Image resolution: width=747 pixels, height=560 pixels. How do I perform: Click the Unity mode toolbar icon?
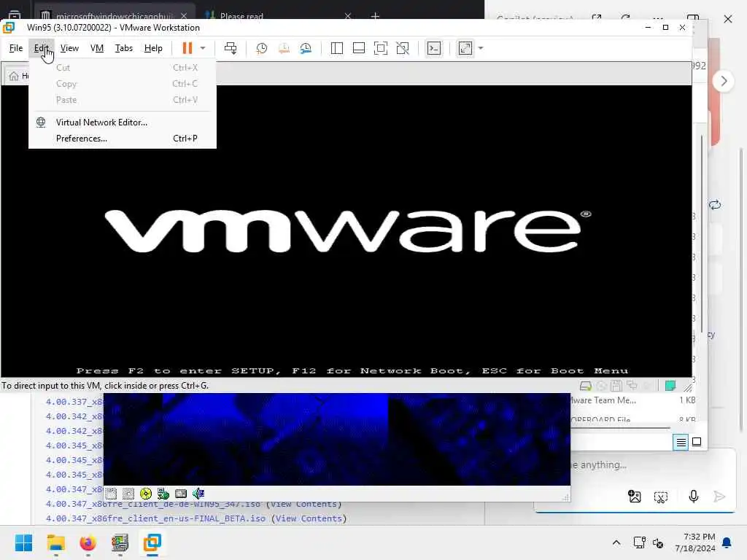[403, 48]
